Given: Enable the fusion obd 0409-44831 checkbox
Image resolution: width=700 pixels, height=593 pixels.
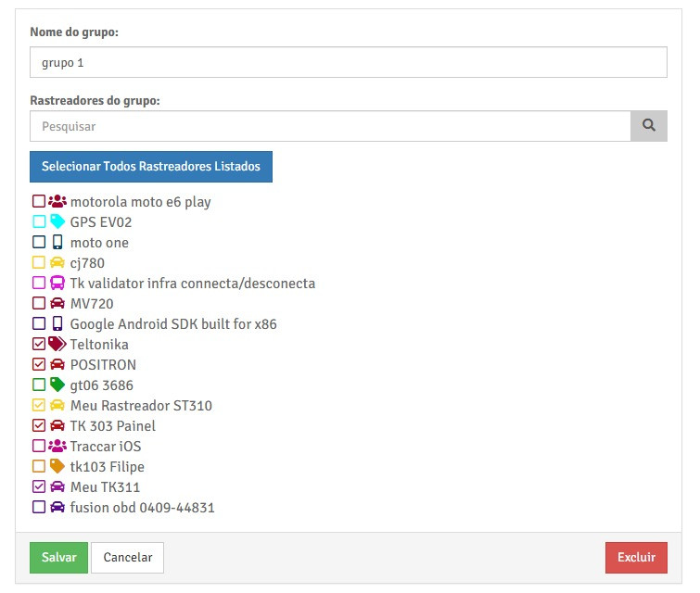Looking at the screenshot, I should tap(39, 507).
